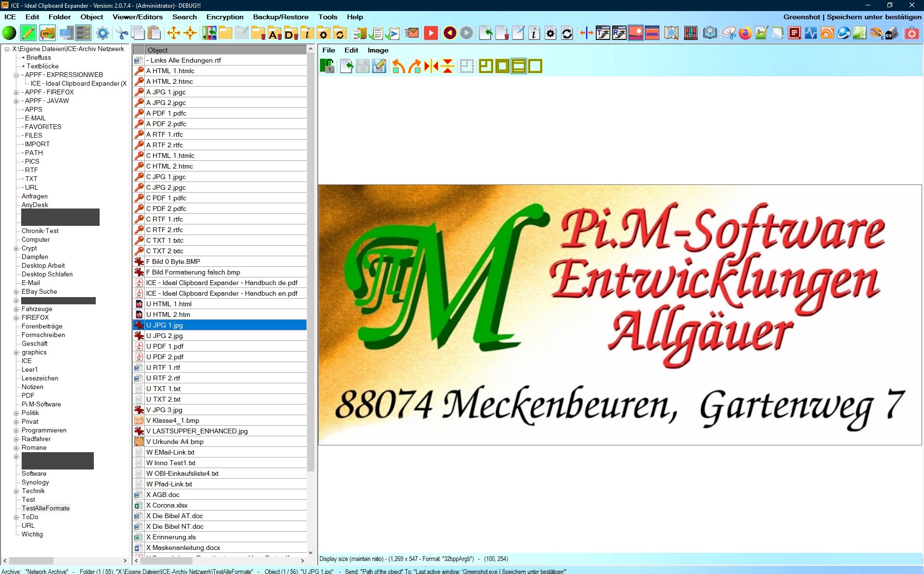Image resolution: width=924 pixels, height=574 pixels.
Task: Open the Image menu in viewer
Action: pos(378,50)
